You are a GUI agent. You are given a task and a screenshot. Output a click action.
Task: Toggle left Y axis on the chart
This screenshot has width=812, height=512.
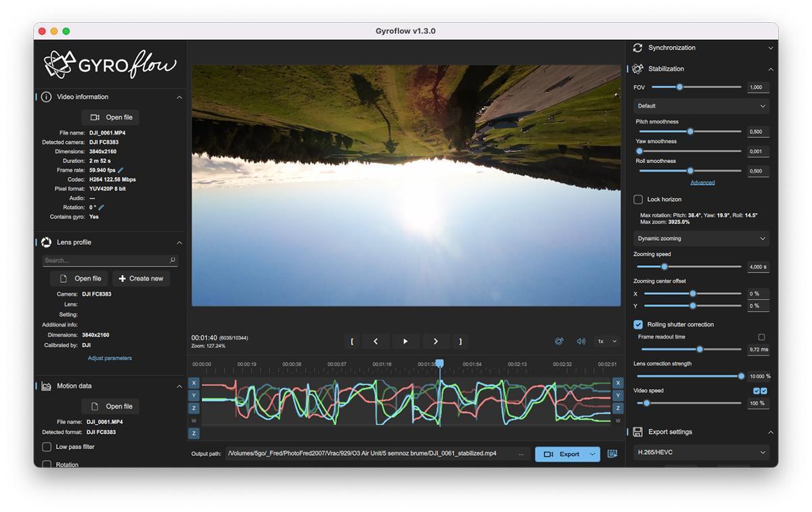(194, 396)
